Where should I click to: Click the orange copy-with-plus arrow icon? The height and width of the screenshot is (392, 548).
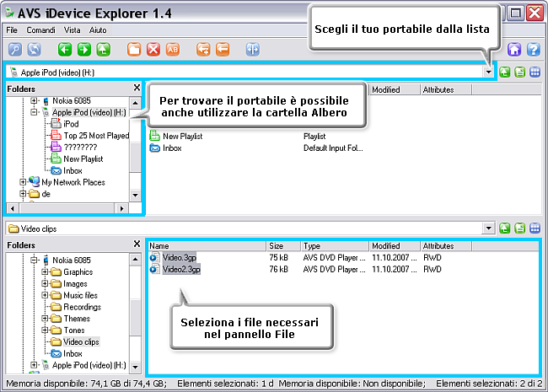[x=203, y=50]
